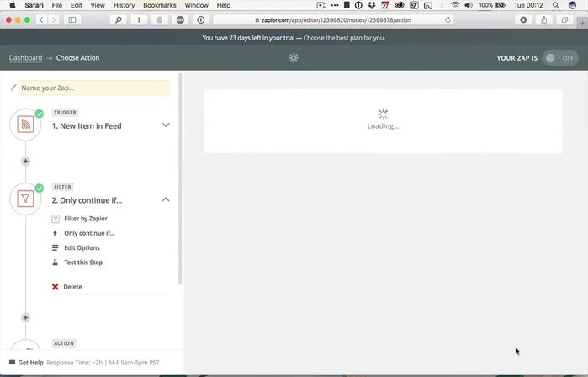The image size is (588, 377).
Task: Select Test this Step
Action: pos(83,263)
